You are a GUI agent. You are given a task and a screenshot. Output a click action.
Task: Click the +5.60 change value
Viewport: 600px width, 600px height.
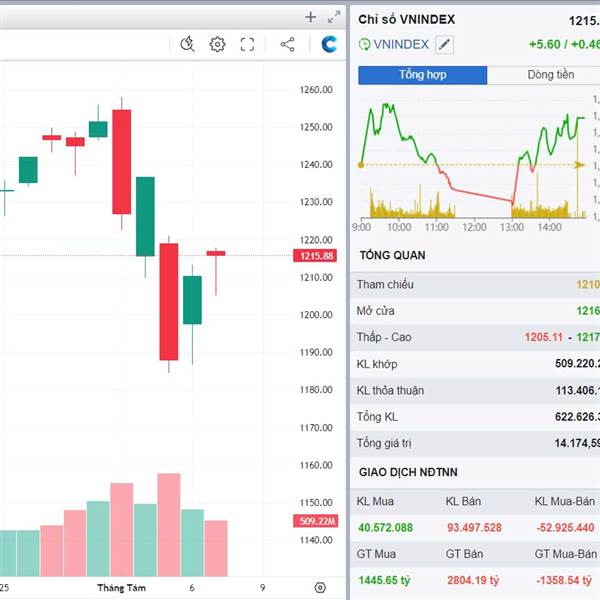(x=545, y=45)
